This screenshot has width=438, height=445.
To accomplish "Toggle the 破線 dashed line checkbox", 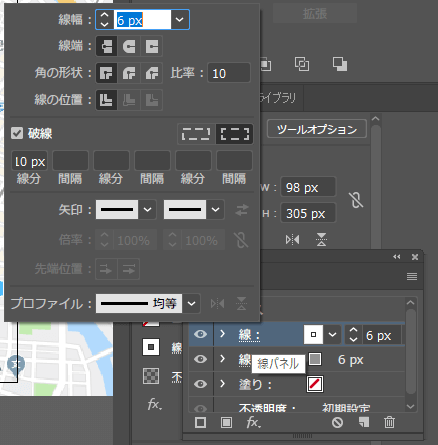I will (x=17, y=133).
